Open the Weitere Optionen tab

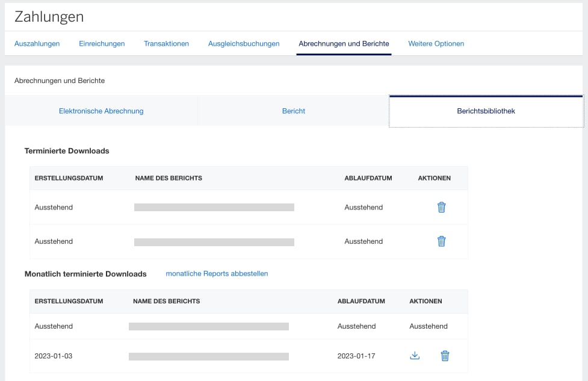[436, 43]
